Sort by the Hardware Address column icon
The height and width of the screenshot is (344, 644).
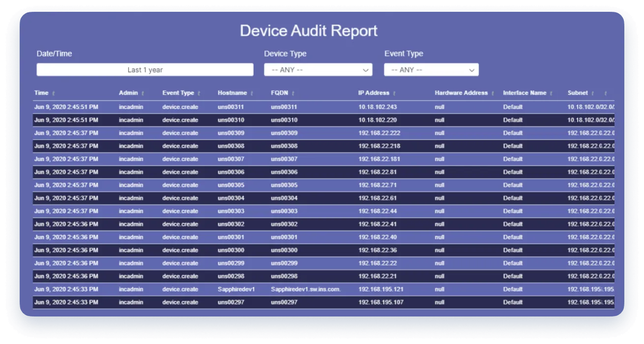coord(493,93)
